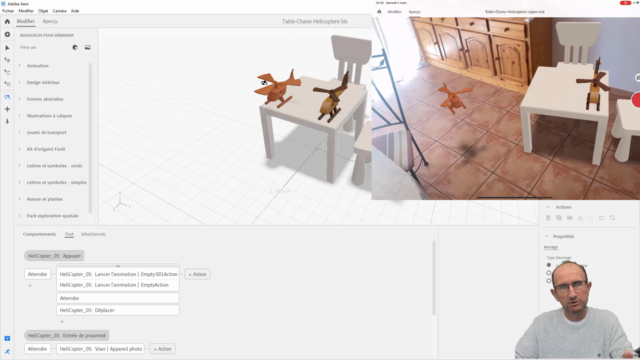The image size is (640, 360).
Task: Select the HeliCopter_05: Déplacer action
Action: 118,310
